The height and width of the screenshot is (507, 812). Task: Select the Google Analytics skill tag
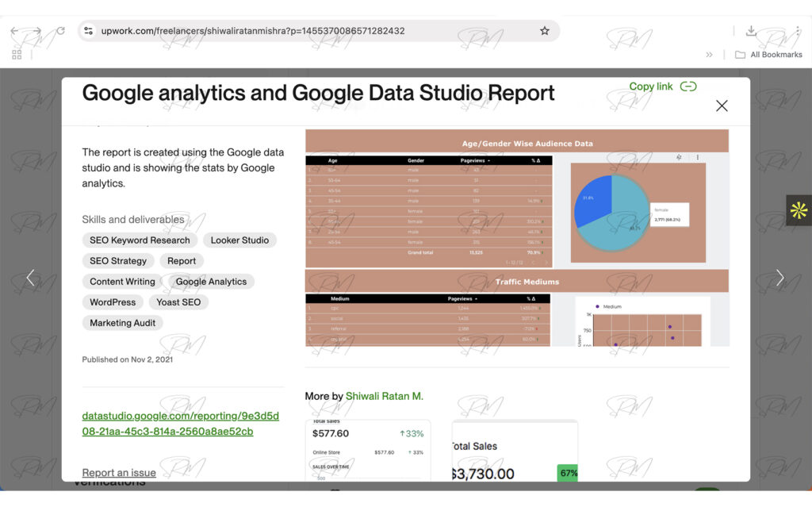(211, 282)
